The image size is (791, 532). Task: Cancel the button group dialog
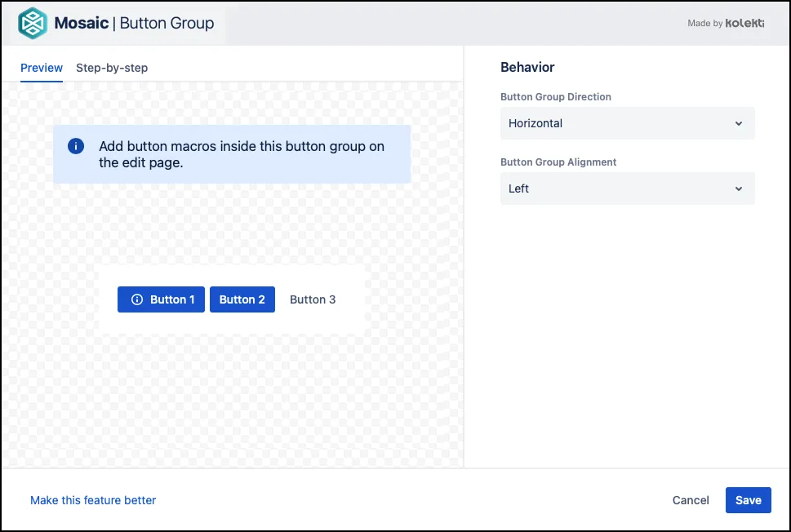[x=691, y=500]
